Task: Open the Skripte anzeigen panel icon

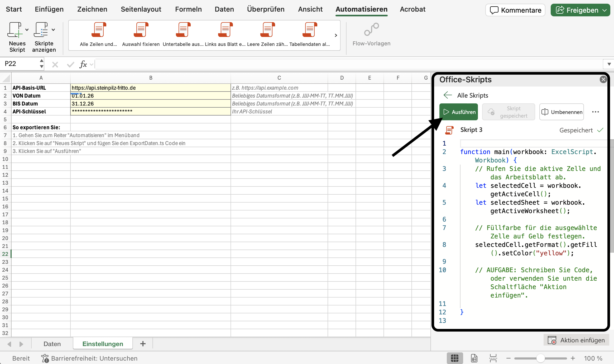Action: [41, 30]
